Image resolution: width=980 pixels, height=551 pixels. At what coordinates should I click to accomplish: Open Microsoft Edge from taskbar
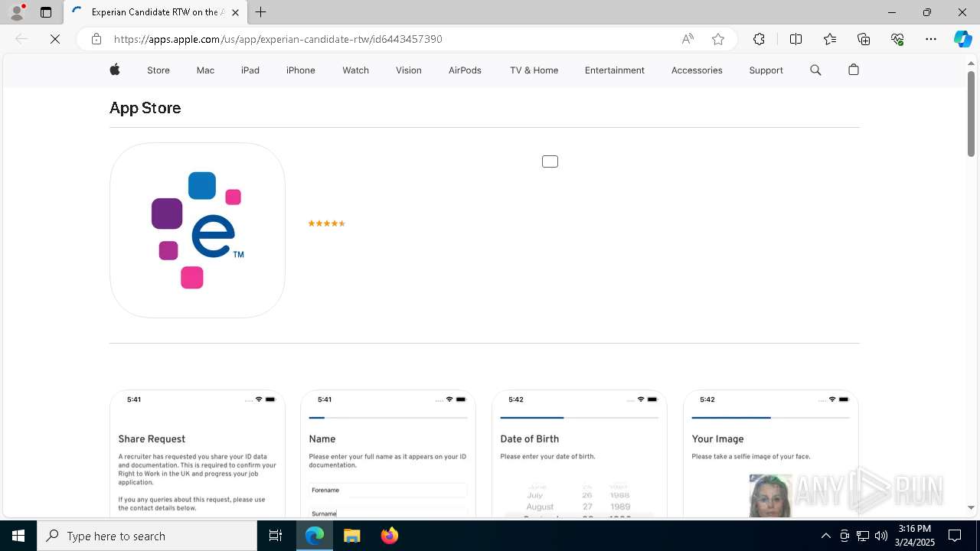[x=315, y=536]
